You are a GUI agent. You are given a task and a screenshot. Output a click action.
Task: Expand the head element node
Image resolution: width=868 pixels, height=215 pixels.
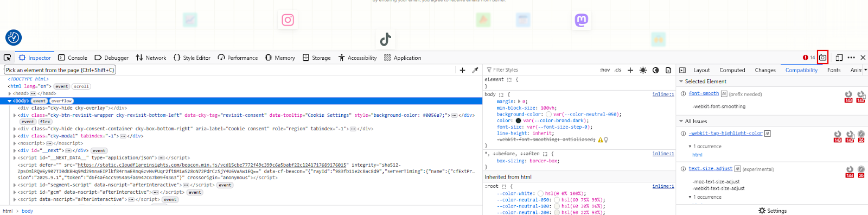pos(10,93)
